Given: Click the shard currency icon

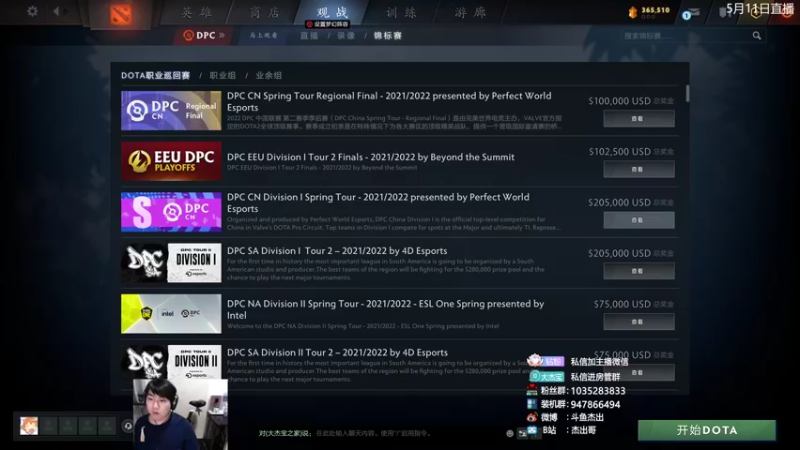Looking at the screenshot, I should click(633, 12).
